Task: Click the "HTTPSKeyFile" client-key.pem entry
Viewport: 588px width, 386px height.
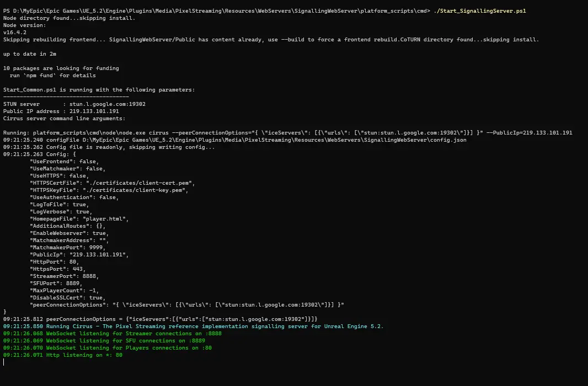Action: pyautogui.click(x=109, y=190)
